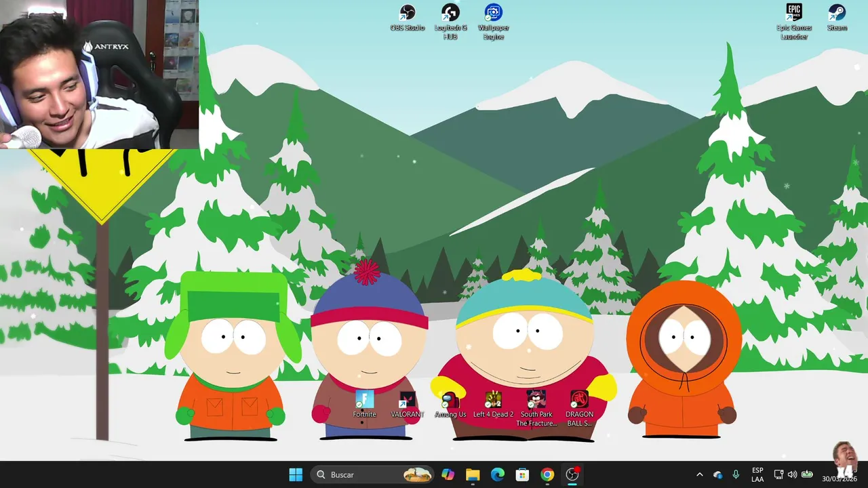868x488 pixels.
Task: Click the Buscar taskbar search box
Action: click(372, 474)
